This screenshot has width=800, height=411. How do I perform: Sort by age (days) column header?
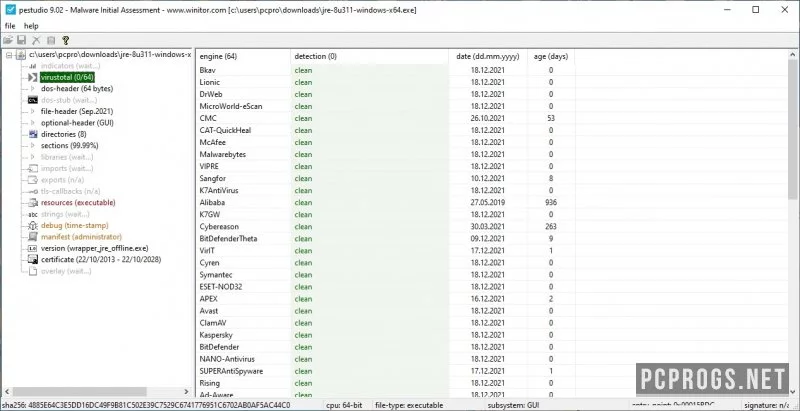[x=551, y=57]
